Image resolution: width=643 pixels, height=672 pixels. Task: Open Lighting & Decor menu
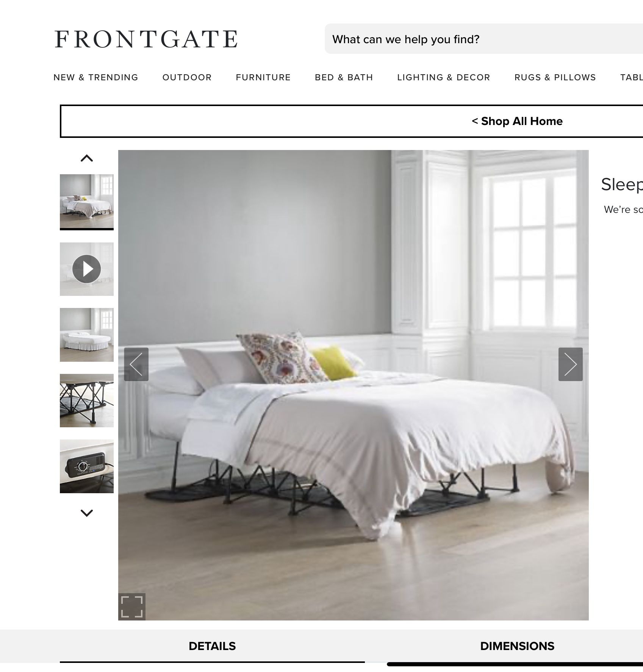click(x=444, y=77)
